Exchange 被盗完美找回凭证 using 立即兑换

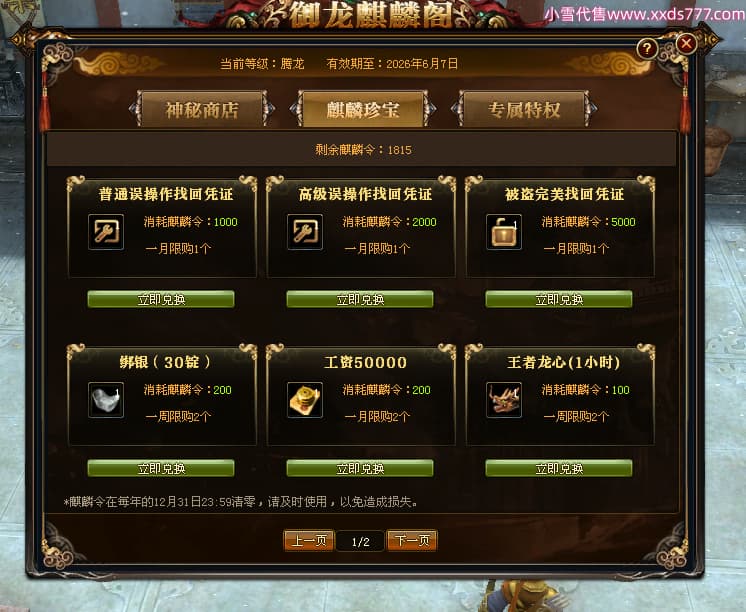point(559,299)
